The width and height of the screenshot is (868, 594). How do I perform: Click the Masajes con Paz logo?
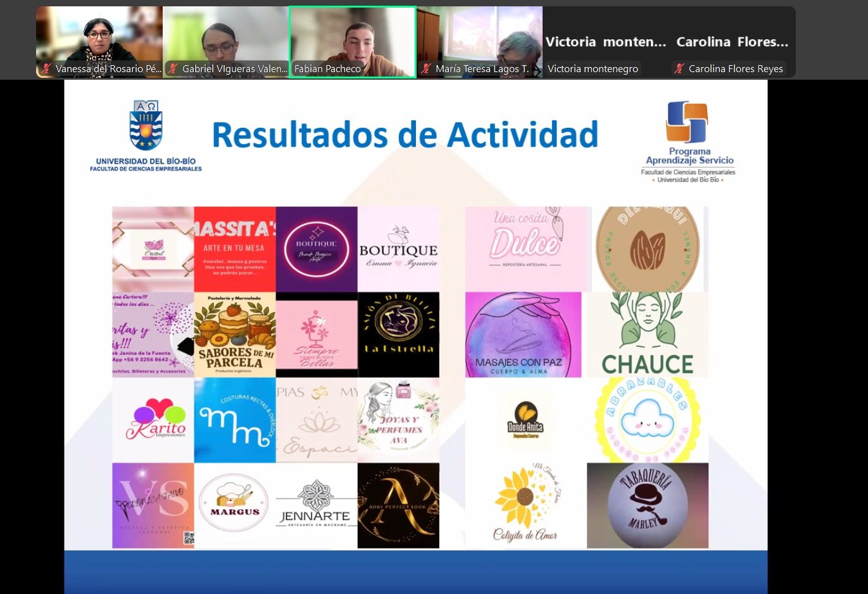[x=523, y=335]
